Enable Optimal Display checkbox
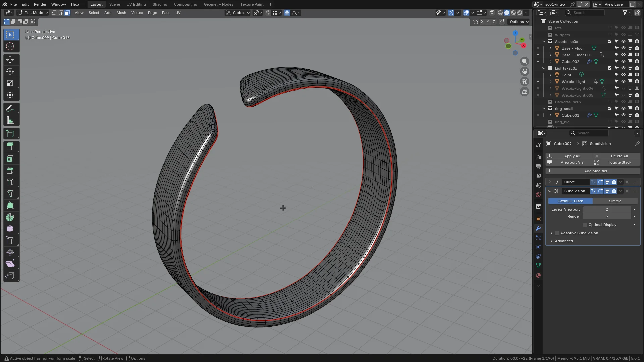The image size is (644, 362). 585,225
